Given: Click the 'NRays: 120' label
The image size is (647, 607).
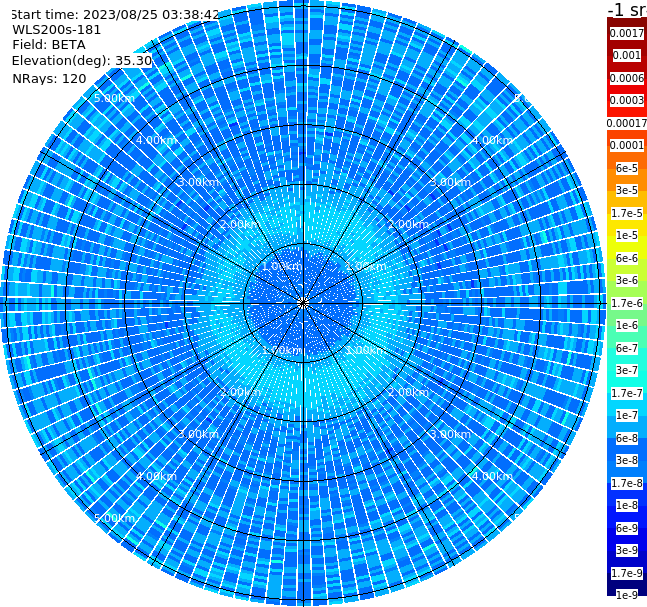Looking at the screenshot, I should pos(49,78).
